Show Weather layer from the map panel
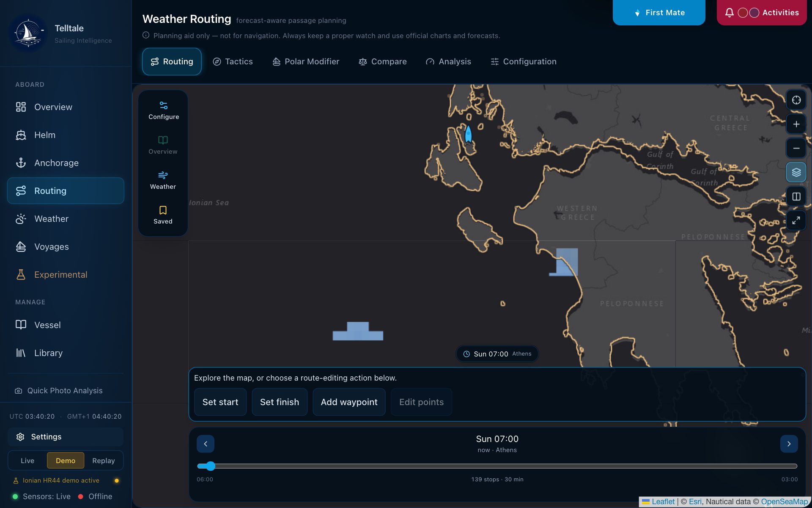Screen dimensions: 812x508 click(x=163, y=180)
